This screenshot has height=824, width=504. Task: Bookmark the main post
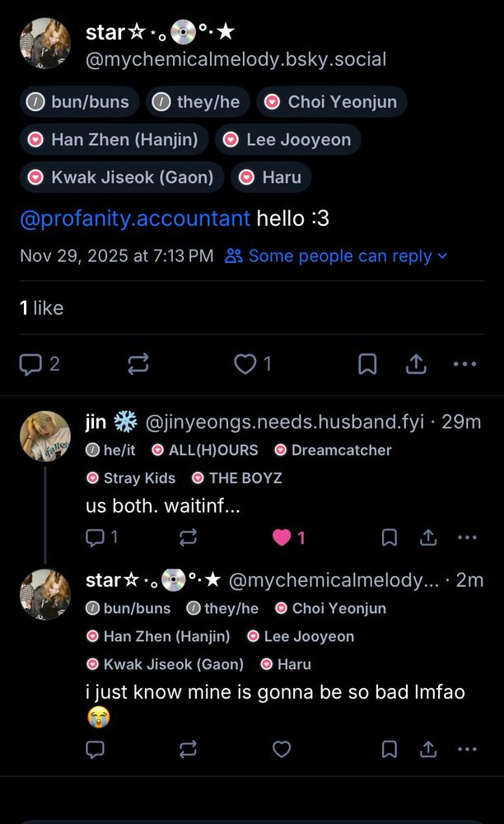pos(367,363)
